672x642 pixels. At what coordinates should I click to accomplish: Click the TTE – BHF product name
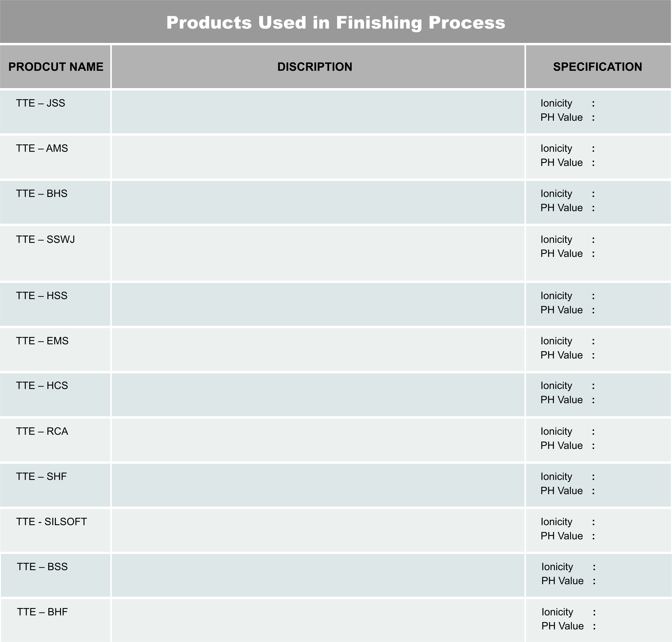pyautogui.click(x=42, y=612)
